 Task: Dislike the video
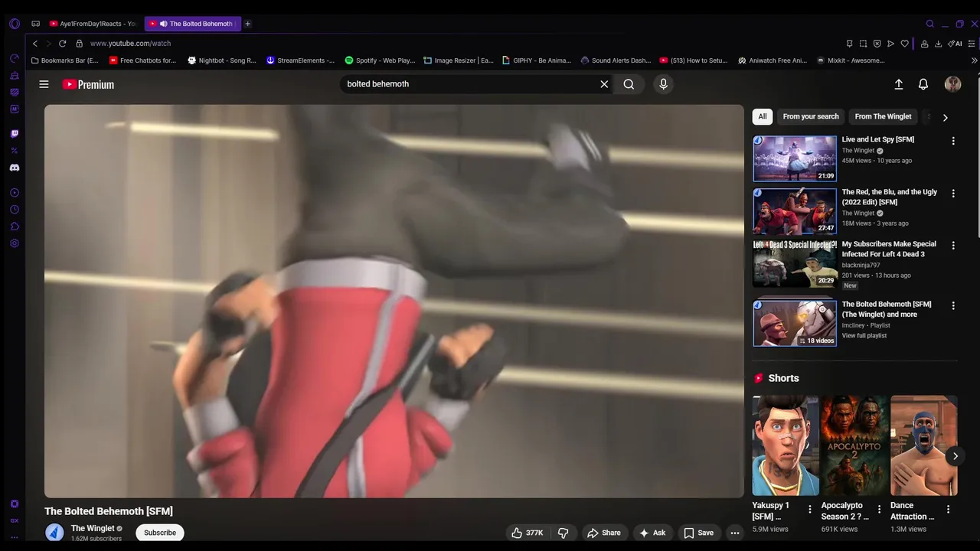click(x=563, y=533)
